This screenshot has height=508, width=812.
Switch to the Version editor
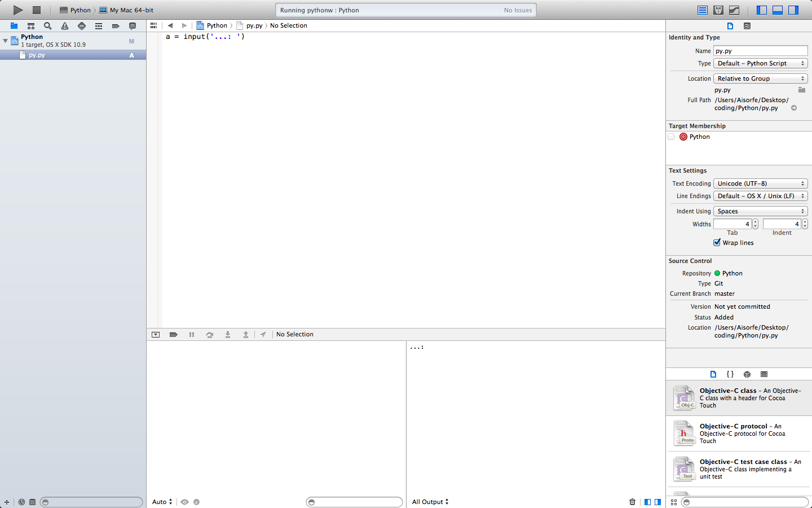click(x=734, y=10)
